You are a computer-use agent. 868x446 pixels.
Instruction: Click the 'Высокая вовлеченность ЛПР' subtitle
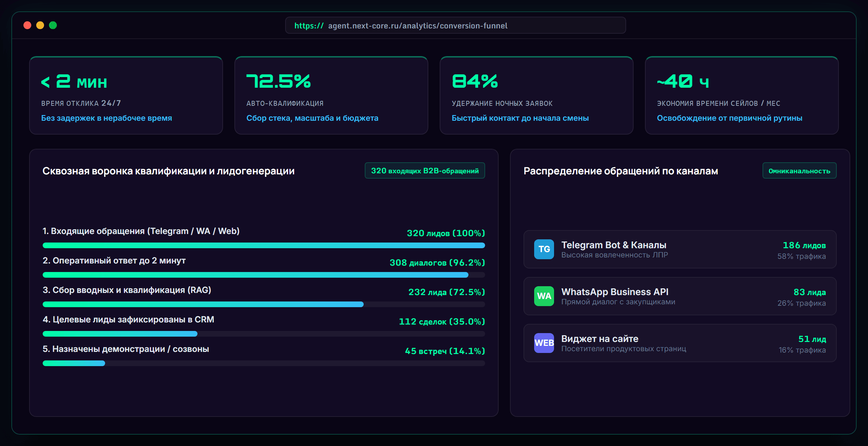coord(615,255)
